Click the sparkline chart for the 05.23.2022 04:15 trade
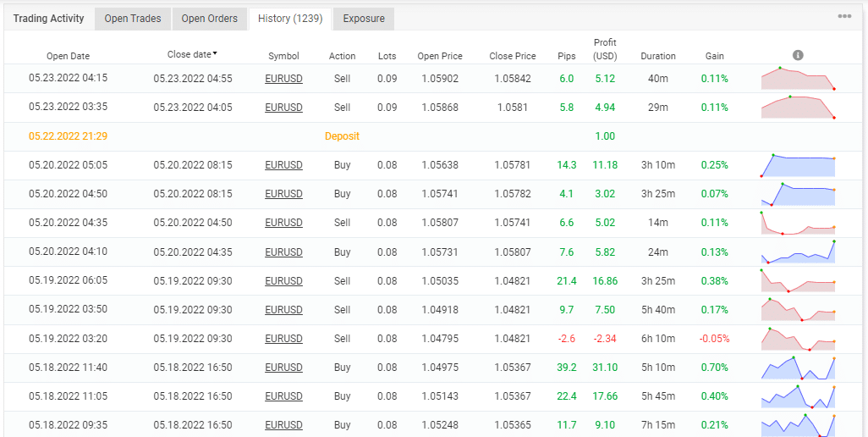The image size is (868, 437). 798,79
